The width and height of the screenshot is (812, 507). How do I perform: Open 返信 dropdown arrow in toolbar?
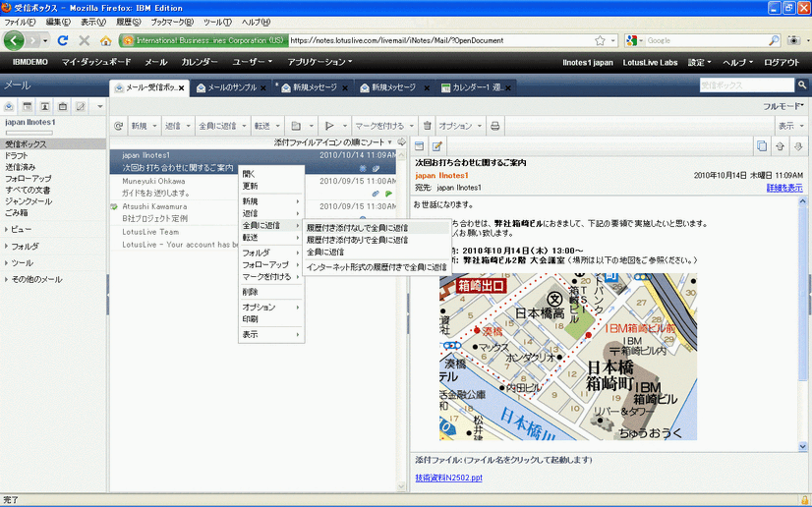(x=188, y=126)
